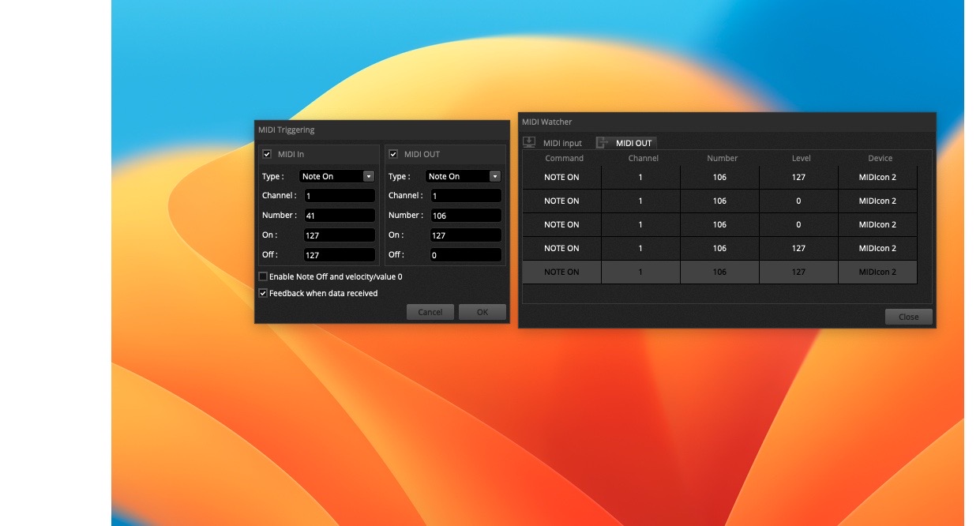Toggle the MIDI OUT checkbox in MIDI Triggering

click(x=393, y=154)
